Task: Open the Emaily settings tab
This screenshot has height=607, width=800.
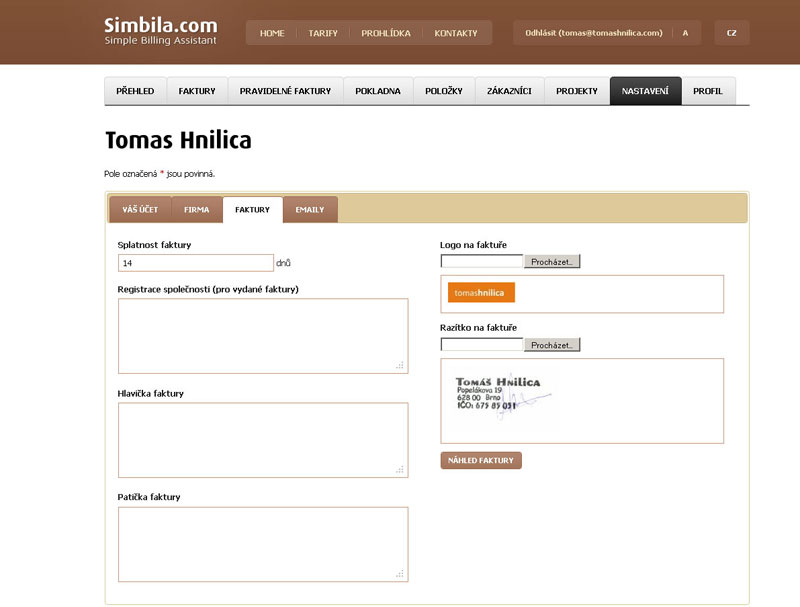Action: click(310, 210)
